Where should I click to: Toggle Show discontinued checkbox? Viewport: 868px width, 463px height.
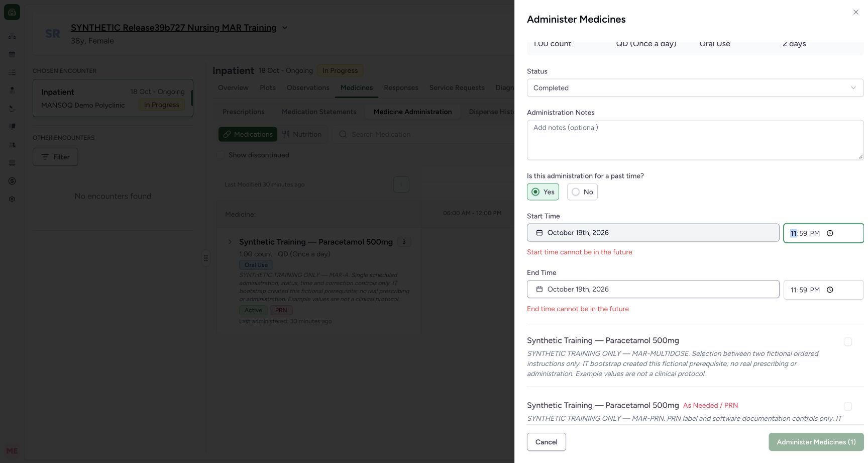pyautogui.click(x=221, y=155)
